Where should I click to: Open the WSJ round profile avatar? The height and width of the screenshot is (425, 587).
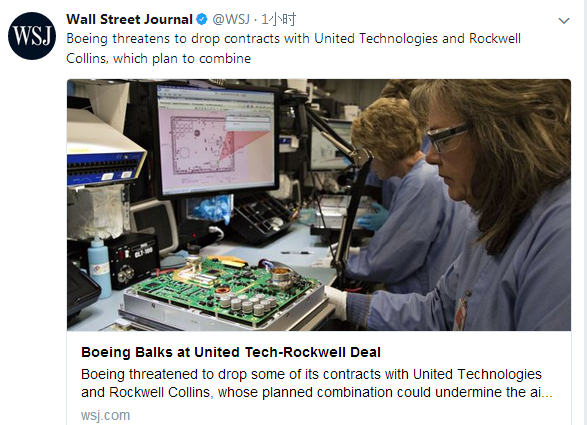(x=32, y=36)
